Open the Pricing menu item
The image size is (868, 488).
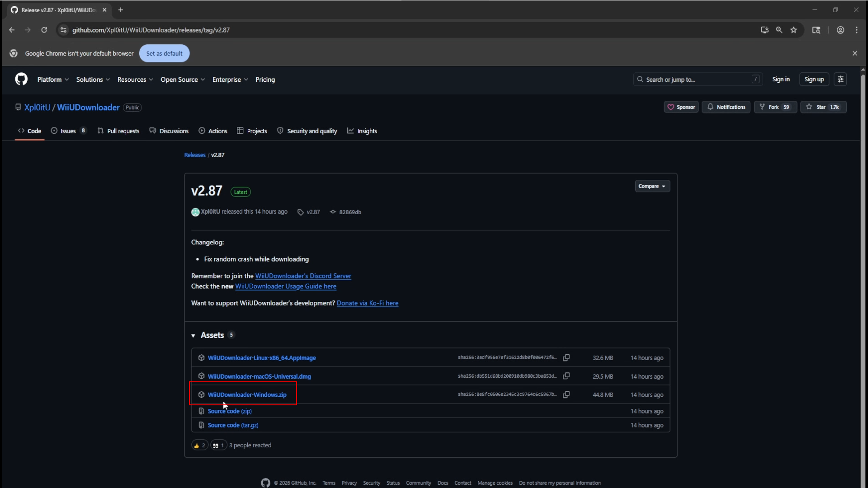pos(265,79)
